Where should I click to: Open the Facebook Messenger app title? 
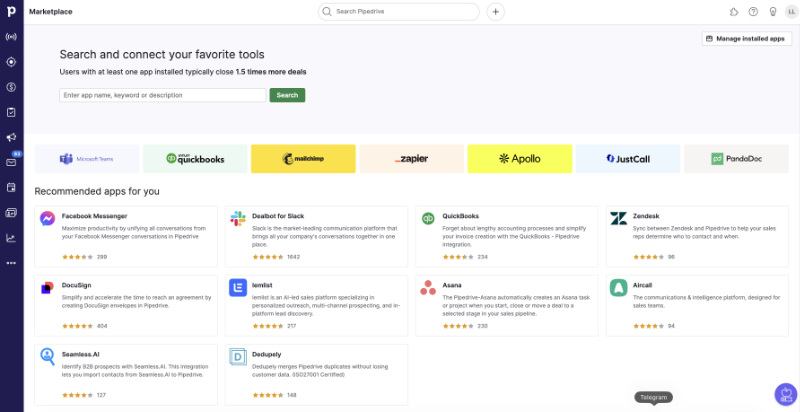94,216
